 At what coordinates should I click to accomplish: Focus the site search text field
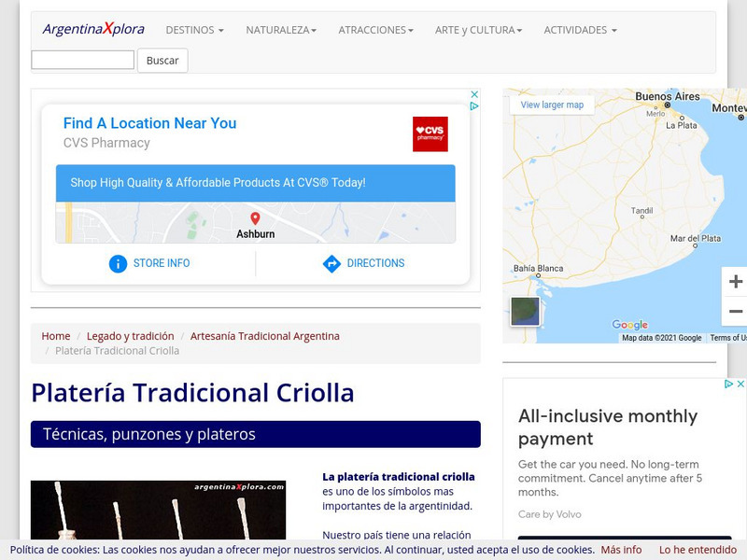click(x=83, y=60)
